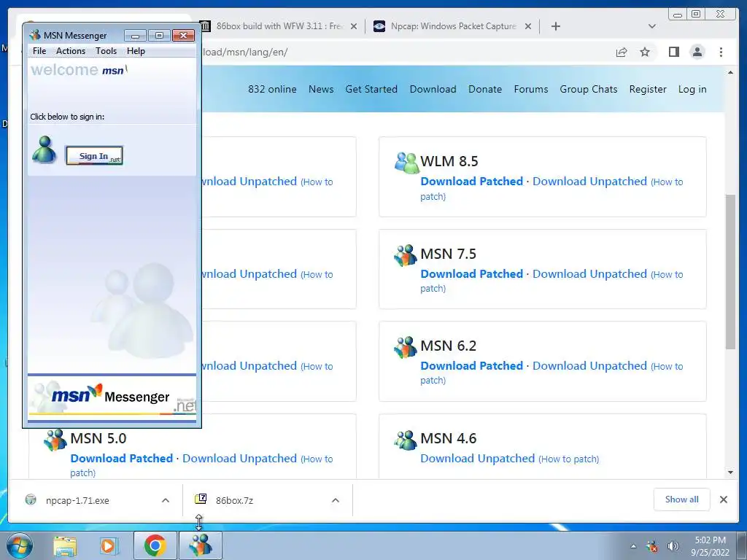747x560 pixels.
Task: Switch to the 86box build with WFW 3.11 tab
Action: point(279,26)
